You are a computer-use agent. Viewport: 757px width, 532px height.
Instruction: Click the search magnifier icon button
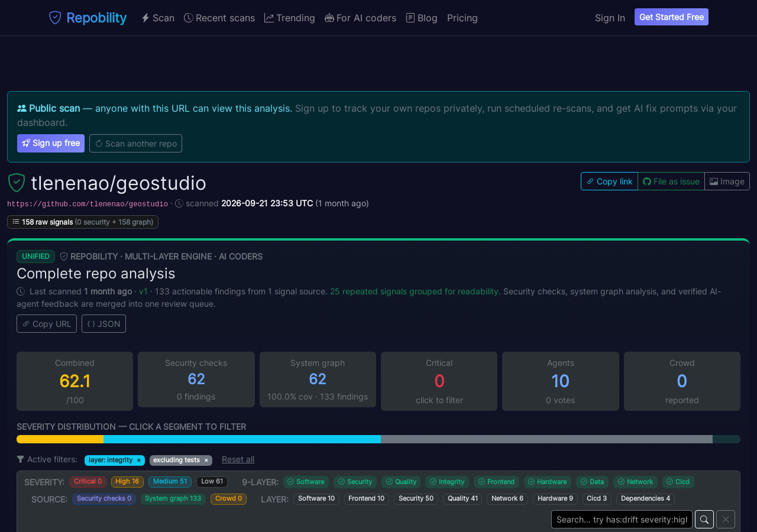click(x=704, y=520)
